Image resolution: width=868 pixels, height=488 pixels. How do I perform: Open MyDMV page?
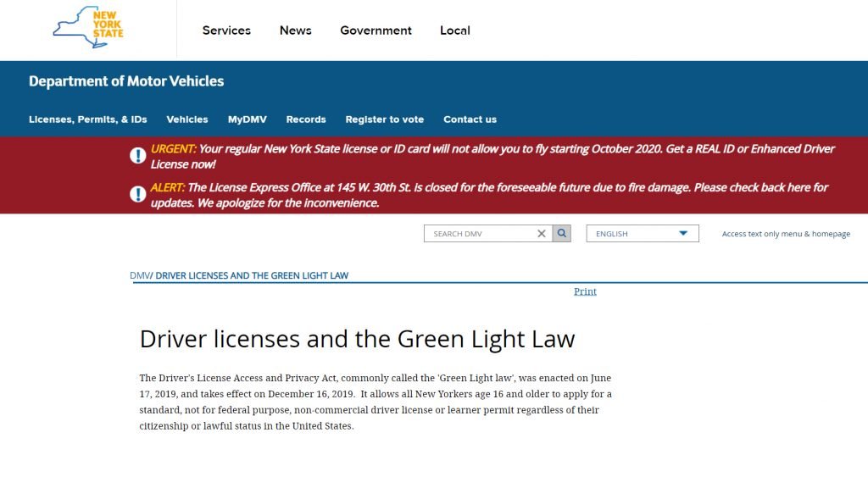(x=247, y=119)
